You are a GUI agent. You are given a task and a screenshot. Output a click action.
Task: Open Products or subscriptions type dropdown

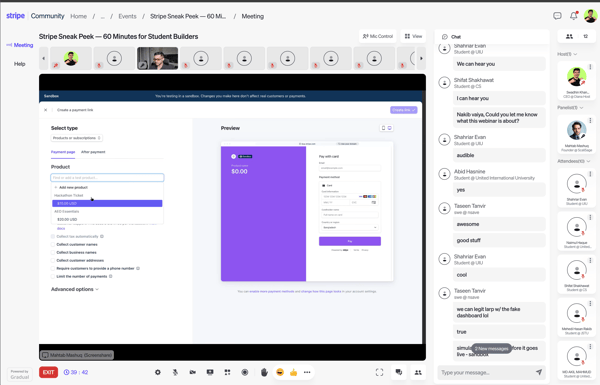click(x=77, y=138)
